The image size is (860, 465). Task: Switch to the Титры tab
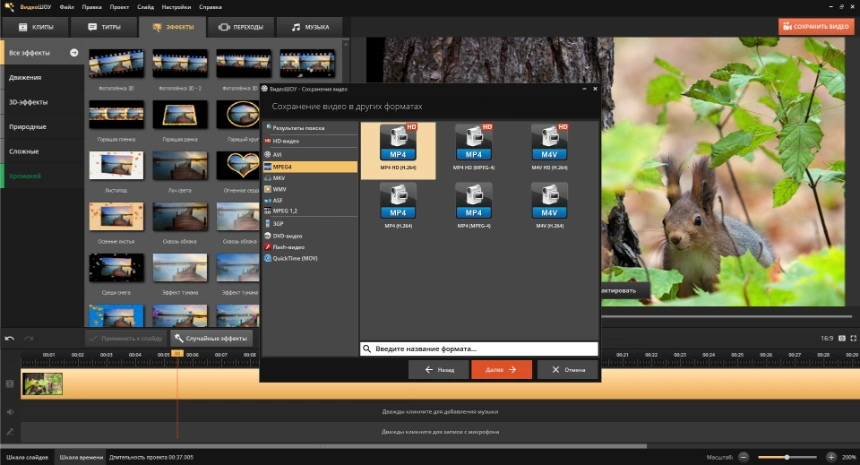point(104,27)
